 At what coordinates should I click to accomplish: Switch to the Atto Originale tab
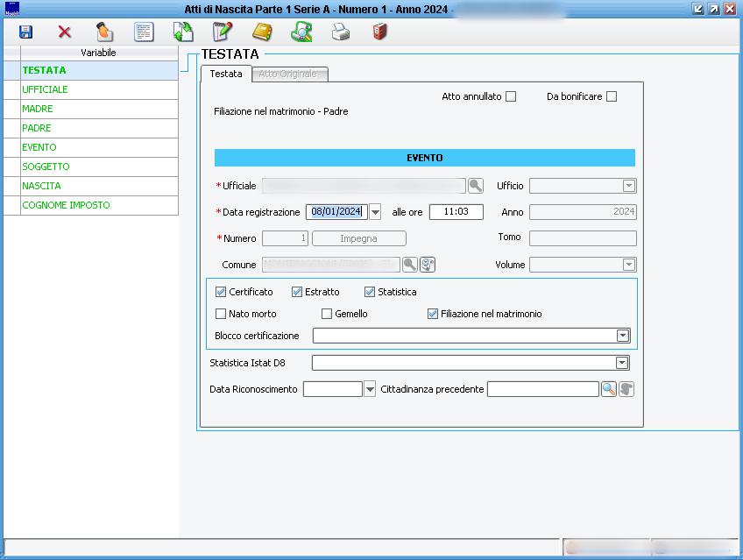(x=289, y=74)
